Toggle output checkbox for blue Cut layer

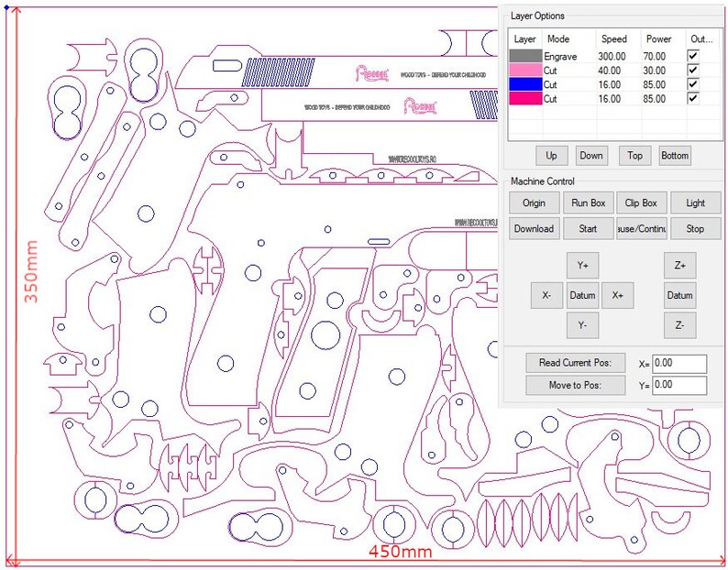click(693, 84)
